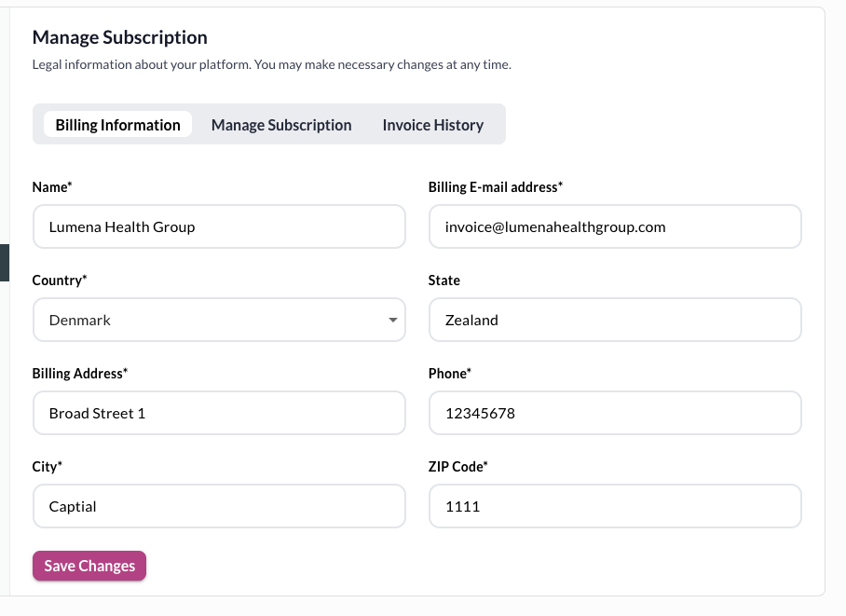This screenshot has width=846, height=616.
Task: Open the Manage Subscription tab
Action: [x=281, y=125]
